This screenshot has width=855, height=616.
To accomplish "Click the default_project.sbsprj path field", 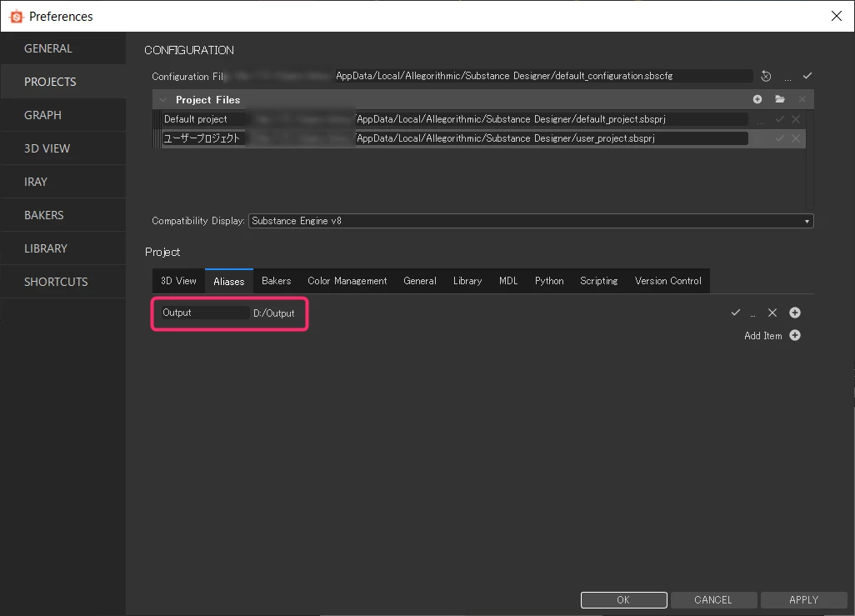I will point(497,119).
